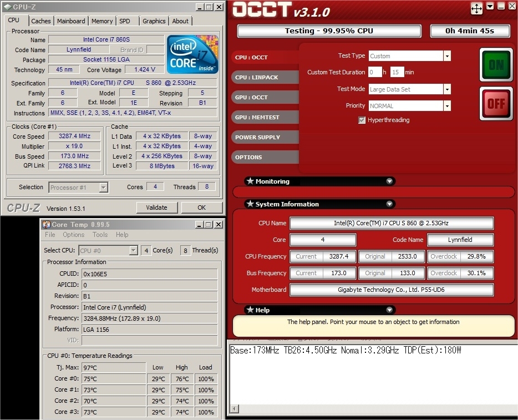
Task: Switch to the SPD tab in CPU-Z
Action: click(x=125, y=21)
